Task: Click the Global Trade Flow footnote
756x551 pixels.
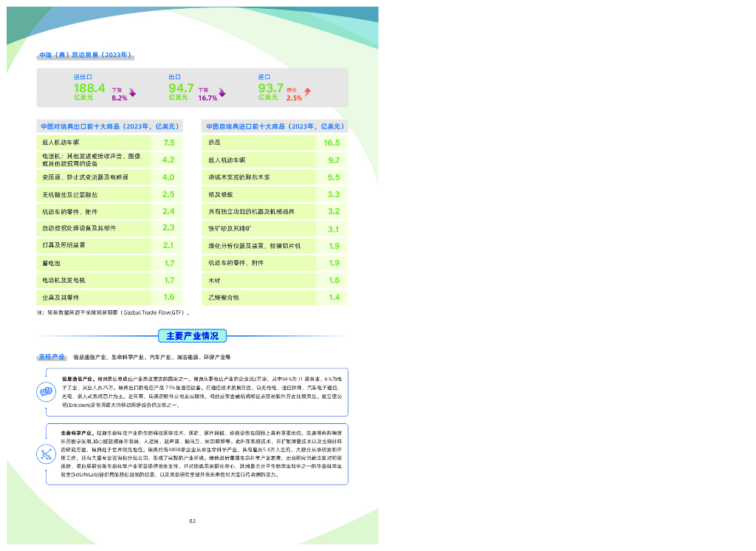Action: click(113, 312)
